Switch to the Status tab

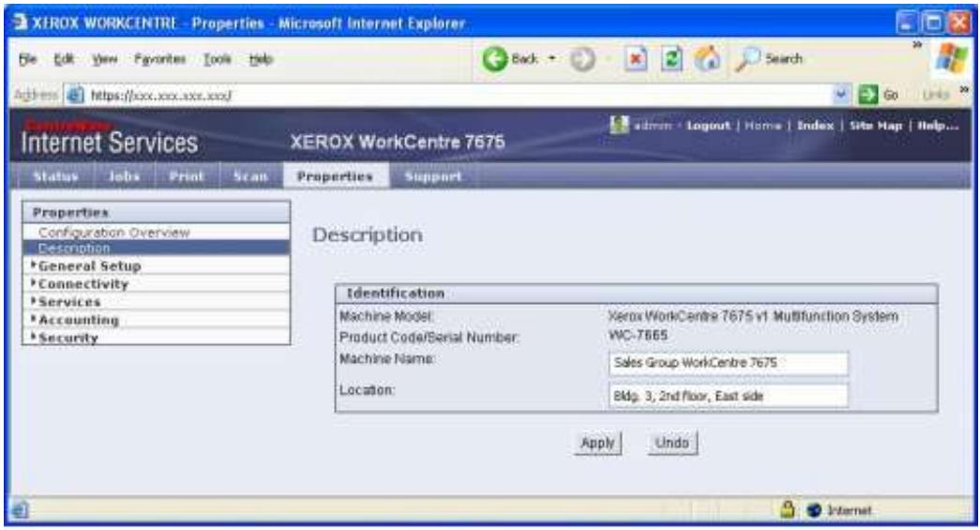pos(55,176)
